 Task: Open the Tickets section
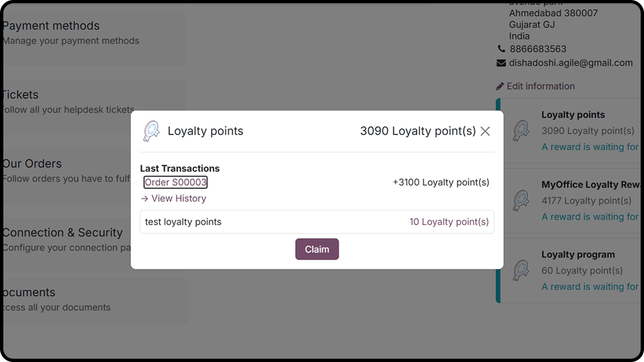coord(20,95)
